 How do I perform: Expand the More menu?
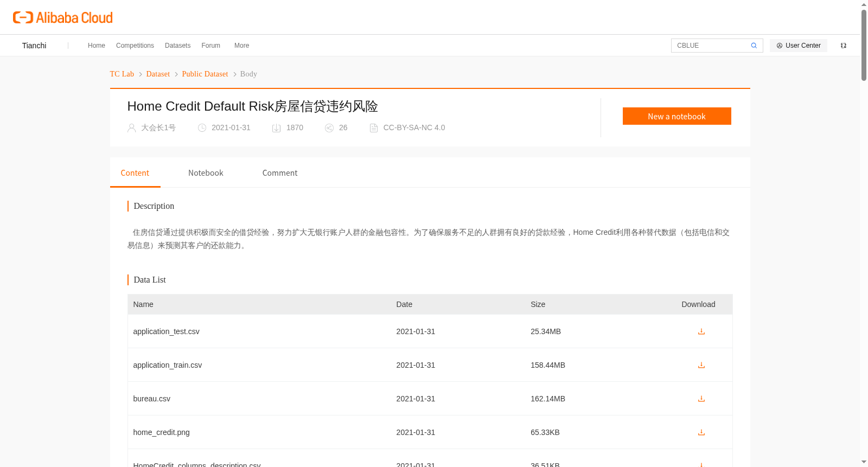tap(242, 46)
